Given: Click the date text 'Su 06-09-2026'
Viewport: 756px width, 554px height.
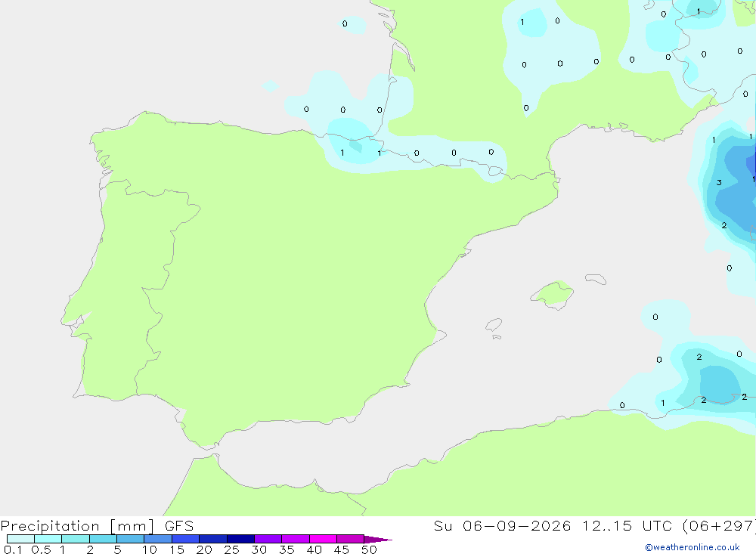Looking at the screenshot, I should (x=502, y=526).
